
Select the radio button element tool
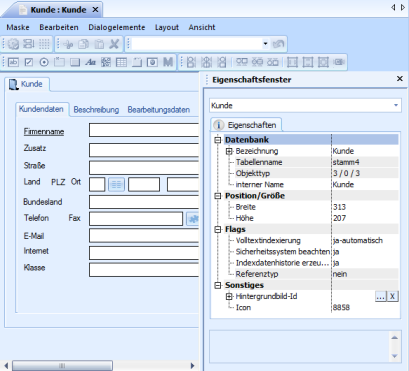44,62
